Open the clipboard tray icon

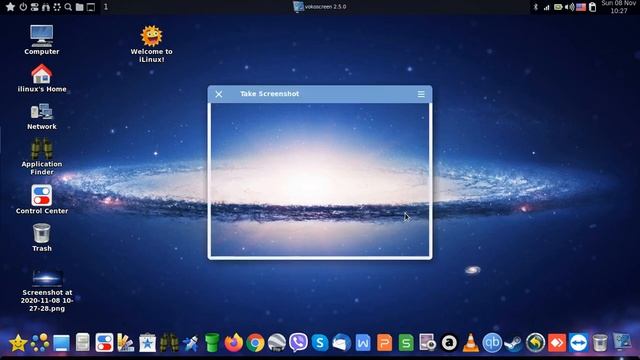tap(593, 7)
